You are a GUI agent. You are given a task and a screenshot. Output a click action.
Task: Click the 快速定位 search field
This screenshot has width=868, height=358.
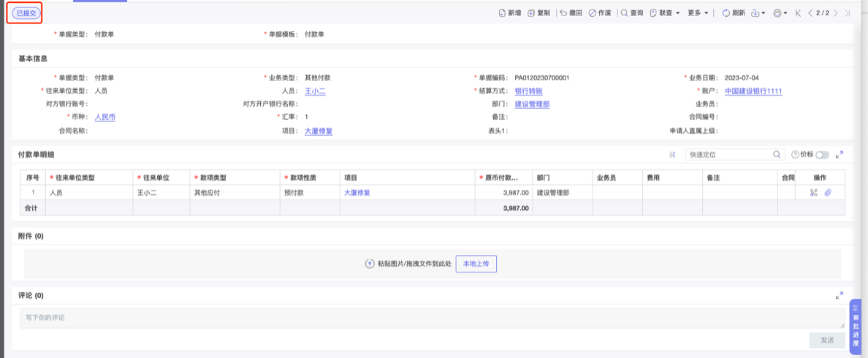(728, 155)
